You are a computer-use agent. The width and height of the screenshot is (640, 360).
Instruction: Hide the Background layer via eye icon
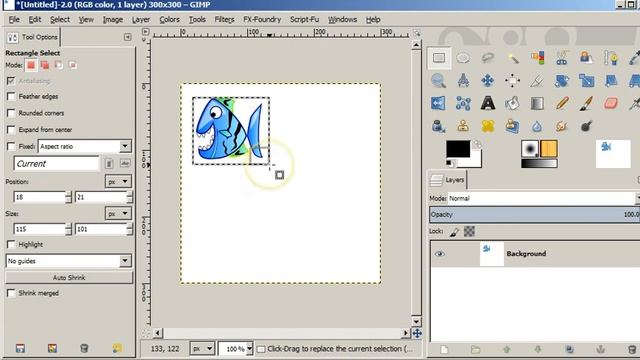point(440,254)
